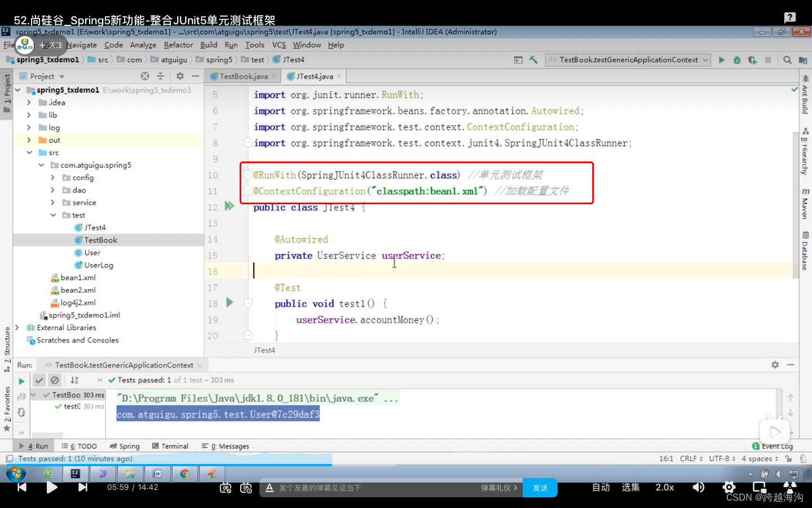This screenshot has width=812, height=508.
Task: Build project with the green hammer icon
Action: pyautogui.click(x=533, y=60)
